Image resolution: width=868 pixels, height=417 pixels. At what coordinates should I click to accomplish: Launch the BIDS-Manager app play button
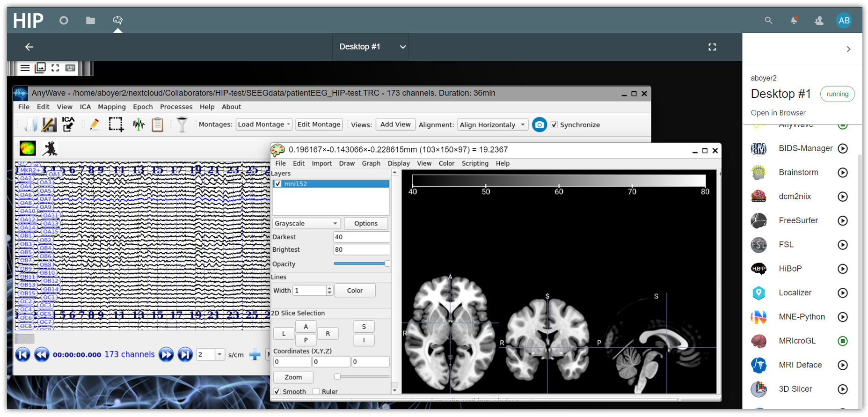pos(843,148)
